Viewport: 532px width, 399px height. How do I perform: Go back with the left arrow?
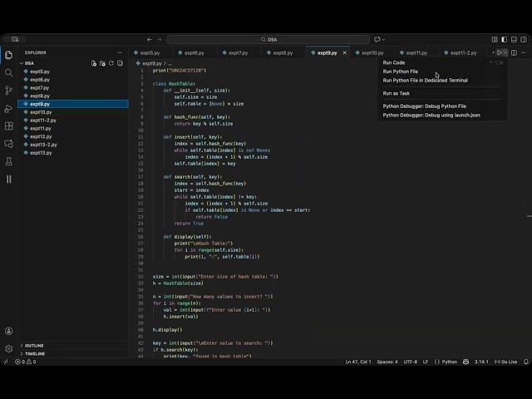coord(150,40)
